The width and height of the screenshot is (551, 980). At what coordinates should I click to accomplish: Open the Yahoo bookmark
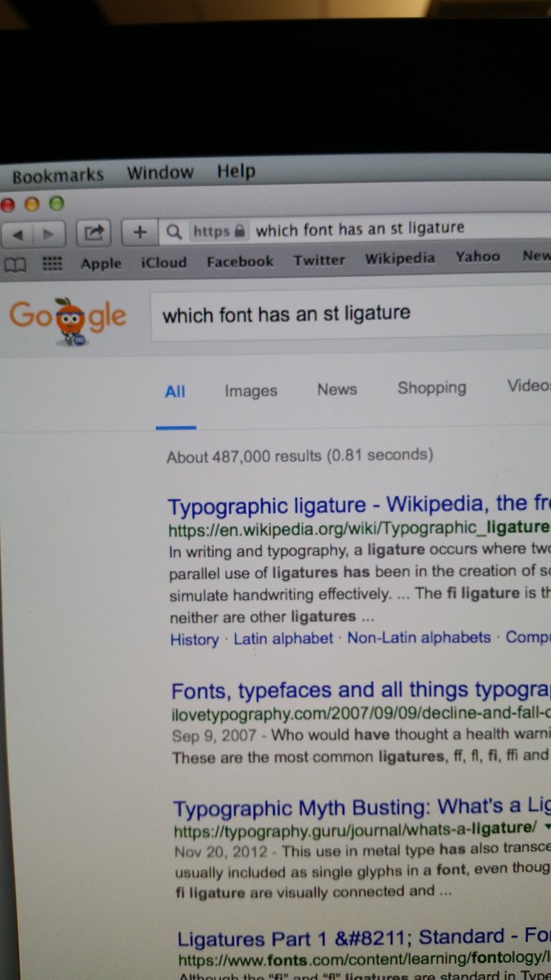pyautogui.click(x=478, y=257)
